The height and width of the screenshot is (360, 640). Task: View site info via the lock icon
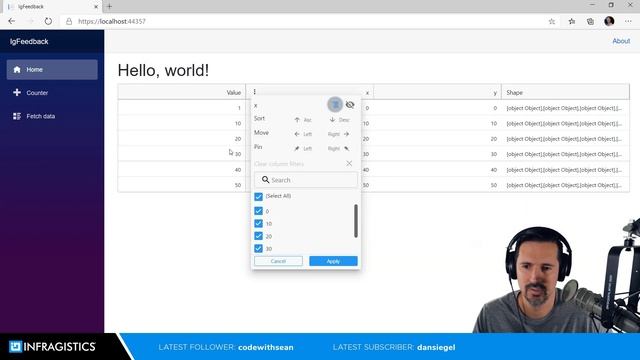[69, 21]
